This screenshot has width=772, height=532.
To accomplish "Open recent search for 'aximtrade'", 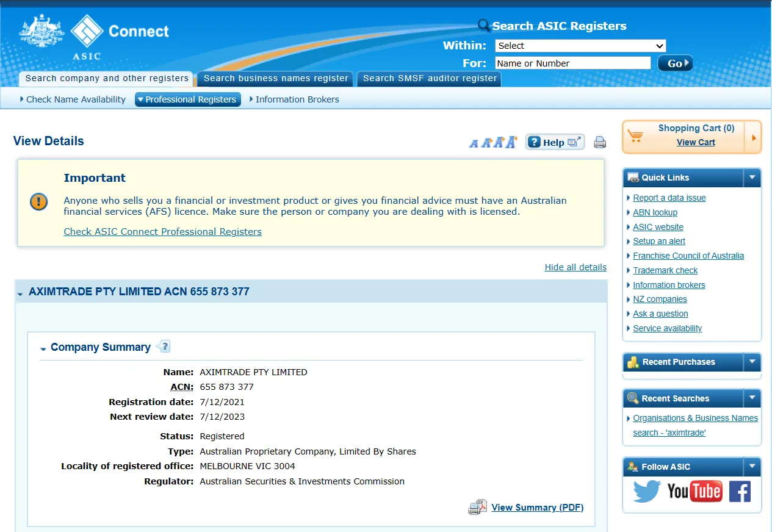I will coord(695,425).
